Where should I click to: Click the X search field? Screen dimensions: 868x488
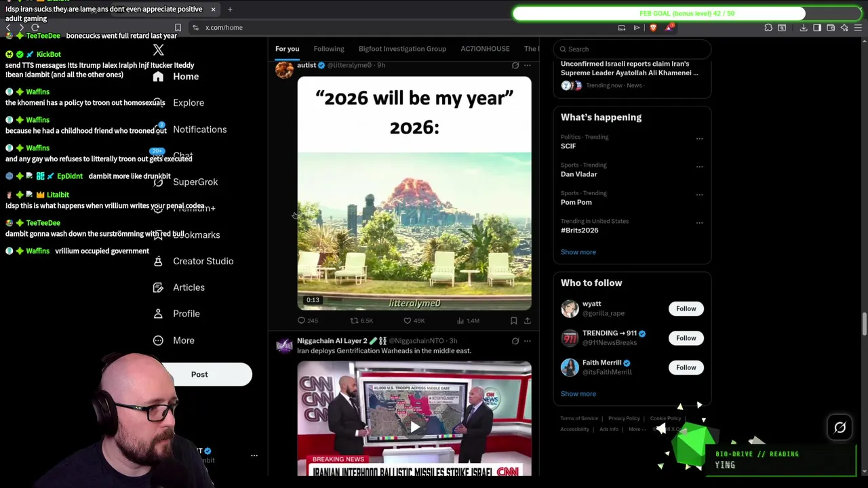[632, 49]
